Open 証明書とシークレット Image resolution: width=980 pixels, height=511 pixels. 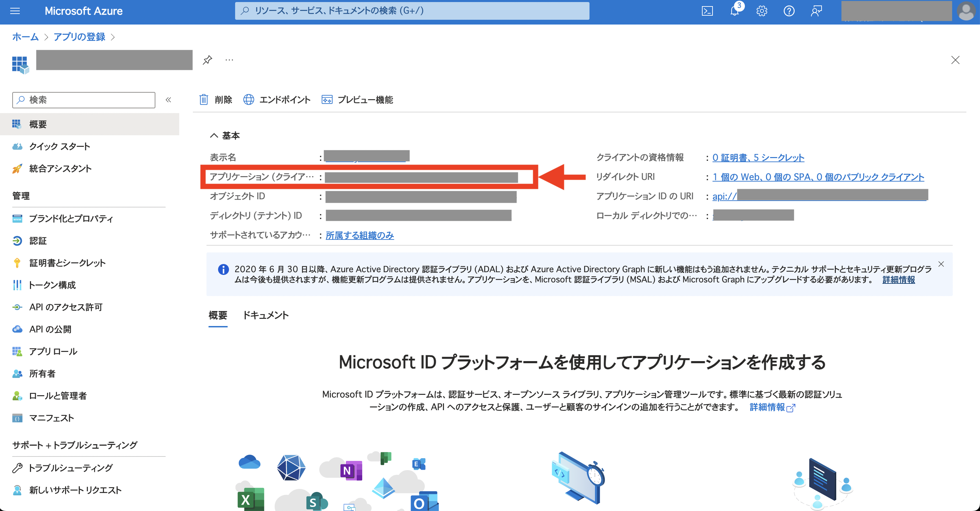pos(67,263)
